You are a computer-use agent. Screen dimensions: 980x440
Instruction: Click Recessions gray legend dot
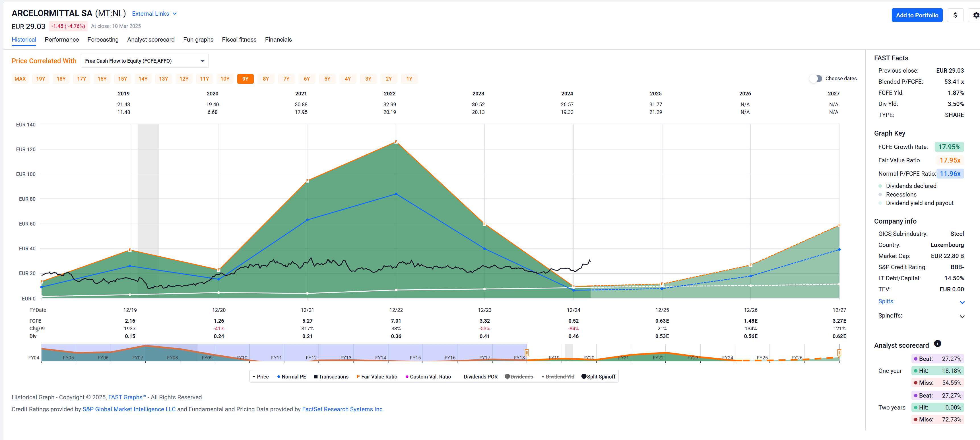pyautogui.click(x=880, y=195)
